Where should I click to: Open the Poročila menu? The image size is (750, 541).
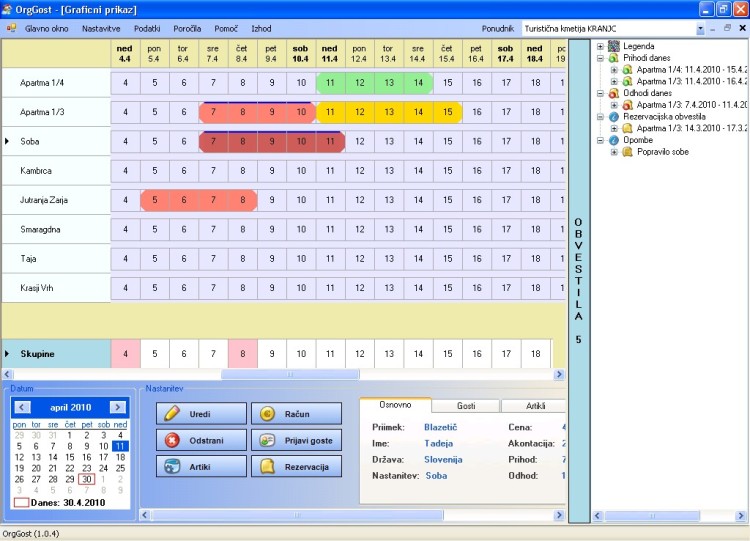[187, 29]
